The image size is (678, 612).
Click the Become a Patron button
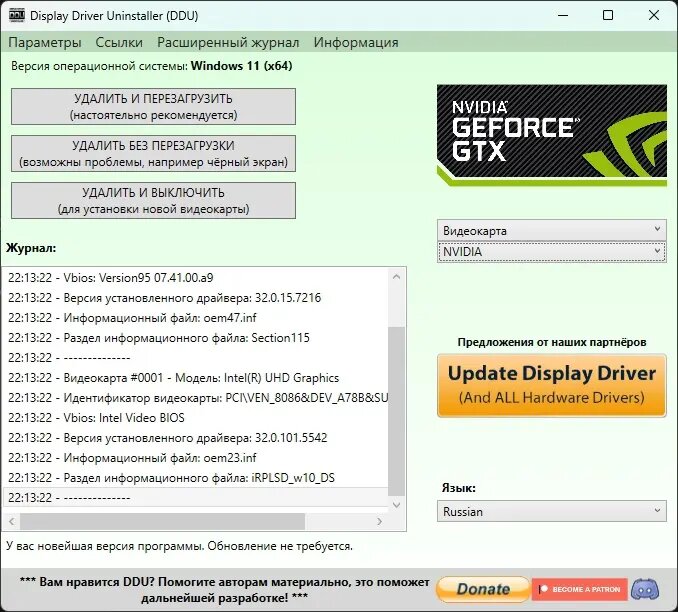pos(579,589)
